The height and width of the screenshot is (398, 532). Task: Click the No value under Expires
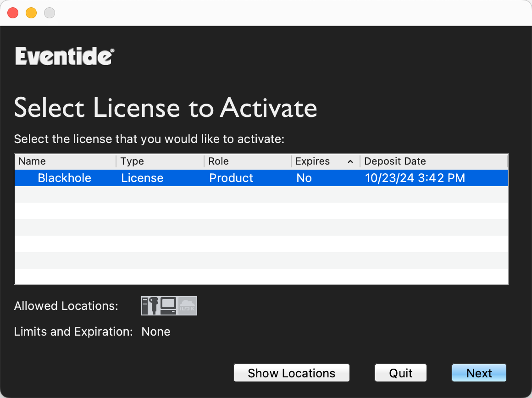304,178
